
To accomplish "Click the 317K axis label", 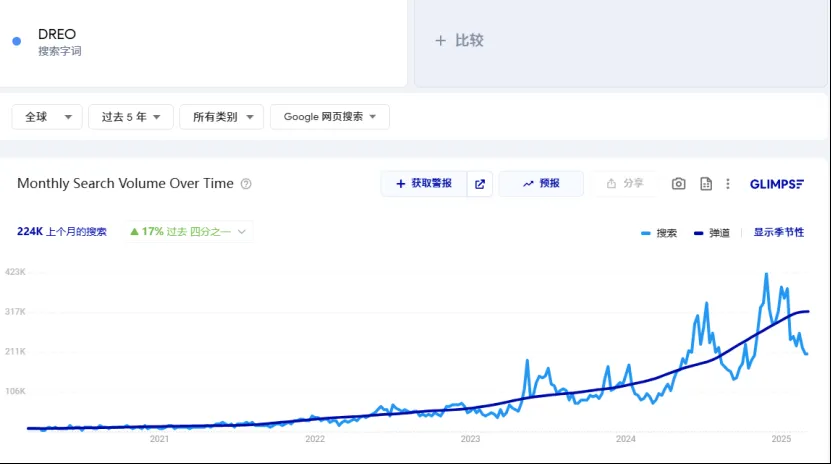I will click(15, 311).
